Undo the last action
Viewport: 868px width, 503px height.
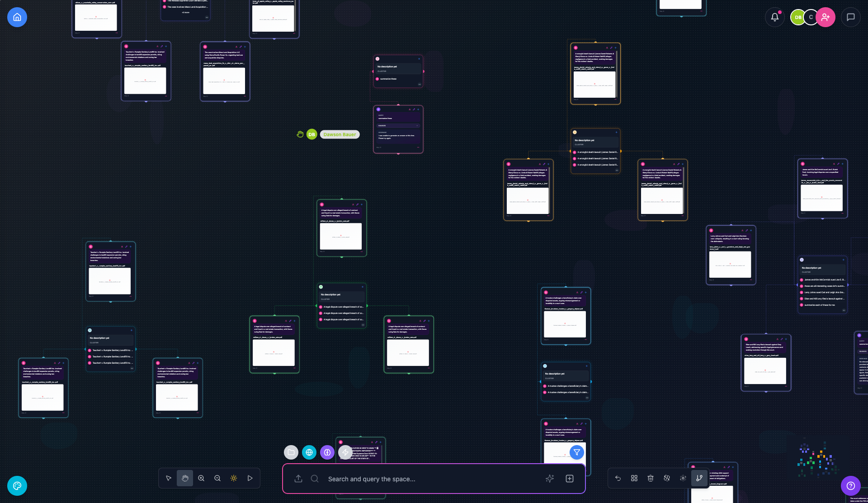point(618,478)
